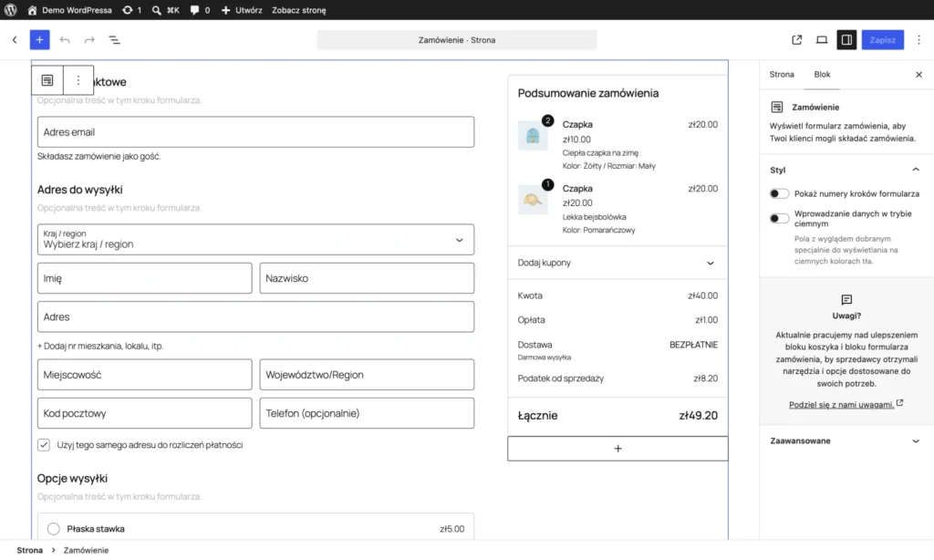Image resolution: width=934 pixels, height=560 pixels.
Task: Open block toolbar options menu
Action: pyautogui.click(x=78, y=80)
